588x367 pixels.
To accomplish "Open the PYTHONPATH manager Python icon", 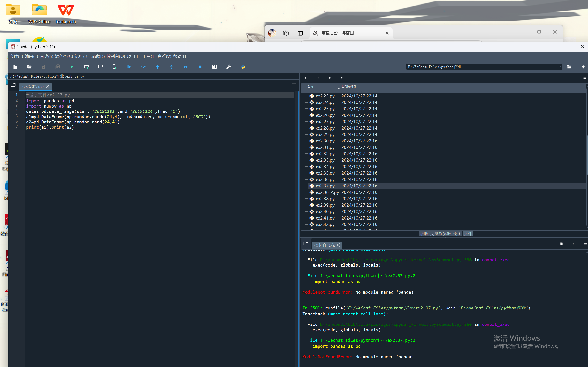I will 243,67.
